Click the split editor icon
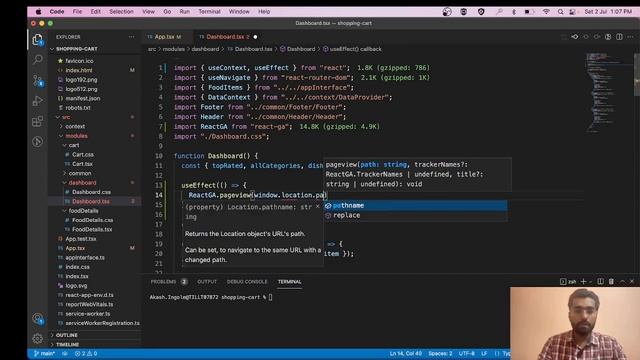640x360 pixels. tap(619, 37)
